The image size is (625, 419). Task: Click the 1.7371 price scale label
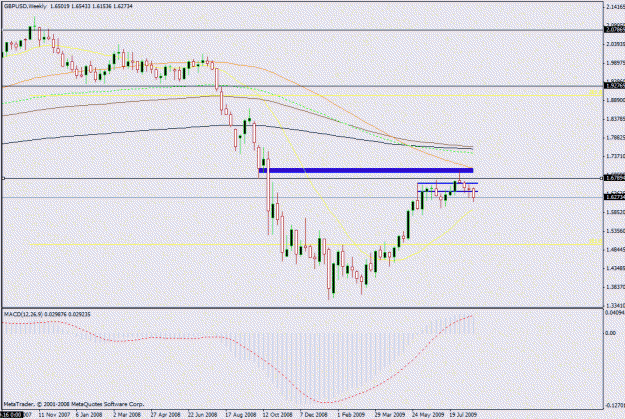click(615, 156)
